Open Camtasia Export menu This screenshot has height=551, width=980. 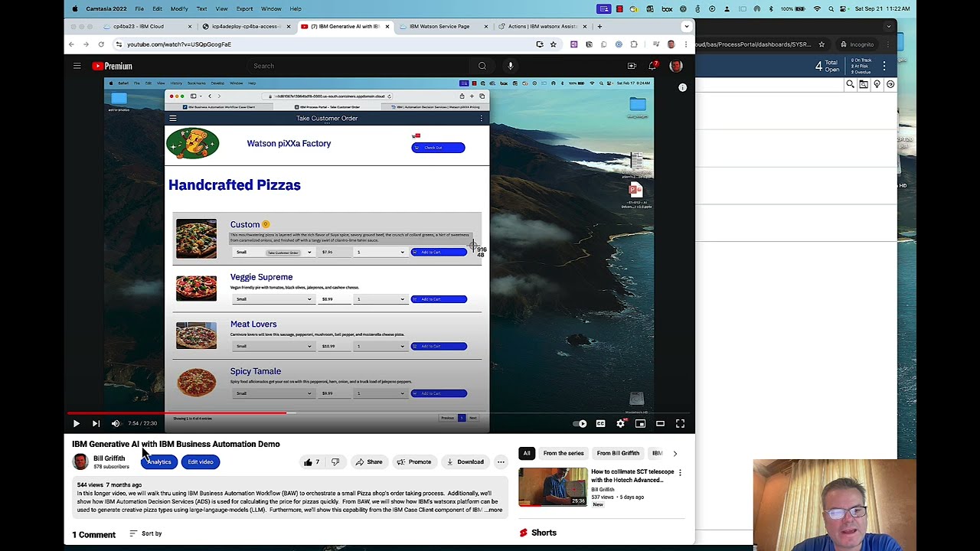pyautogui.click(x=244, y=8)
